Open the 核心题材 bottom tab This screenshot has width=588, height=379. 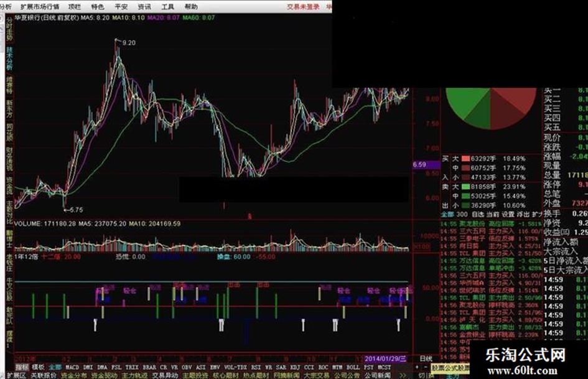point(226,375)
